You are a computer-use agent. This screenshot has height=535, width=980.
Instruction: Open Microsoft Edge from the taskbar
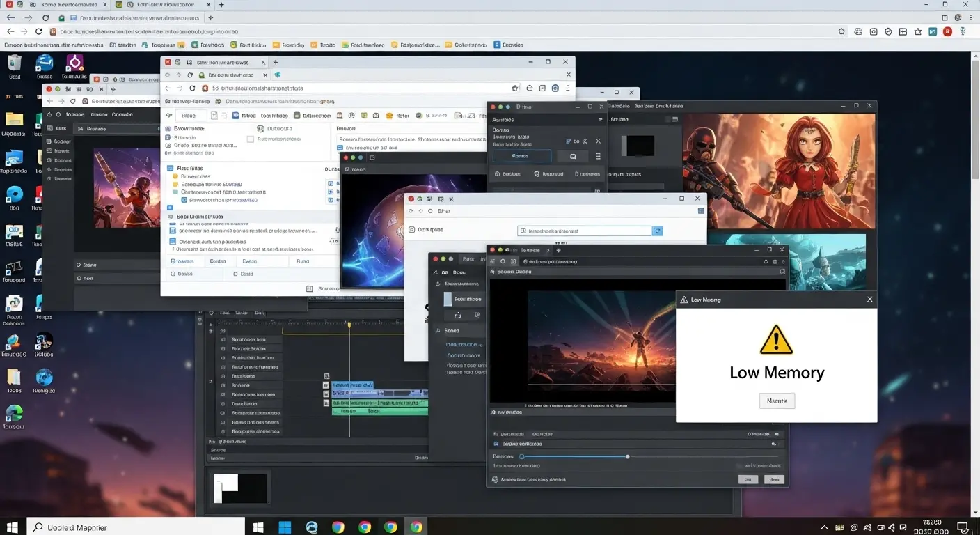[x=312, y=527]
